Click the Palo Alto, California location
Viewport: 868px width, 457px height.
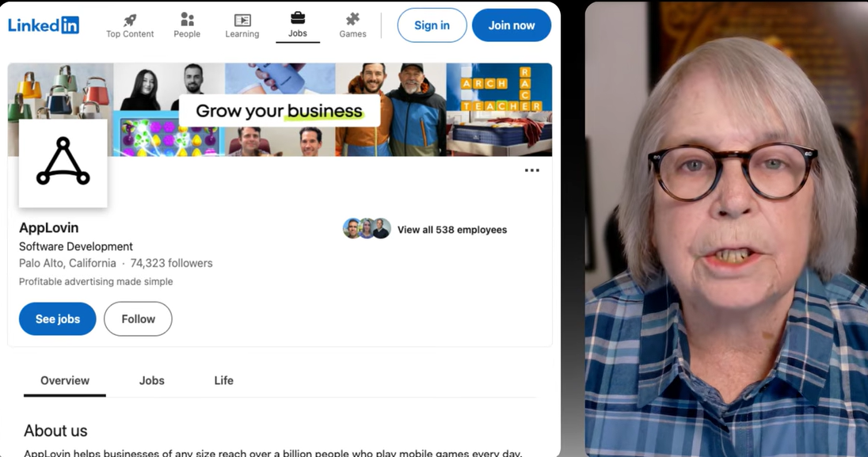[67, 263]
